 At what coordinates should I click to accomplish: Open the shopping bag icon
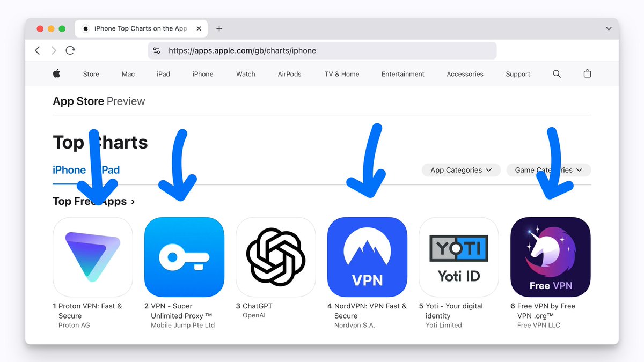(587, 74)
